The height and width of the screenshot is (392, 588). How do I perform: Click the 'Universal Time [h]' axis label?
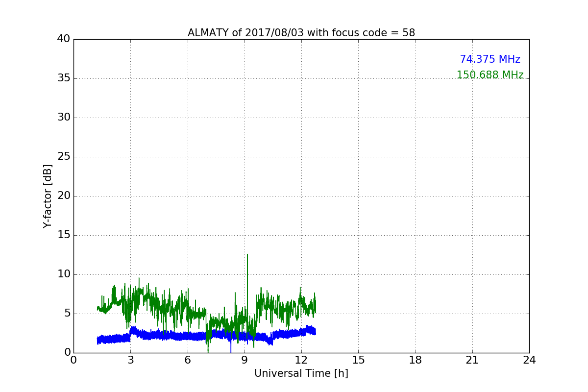coord(301,373)
